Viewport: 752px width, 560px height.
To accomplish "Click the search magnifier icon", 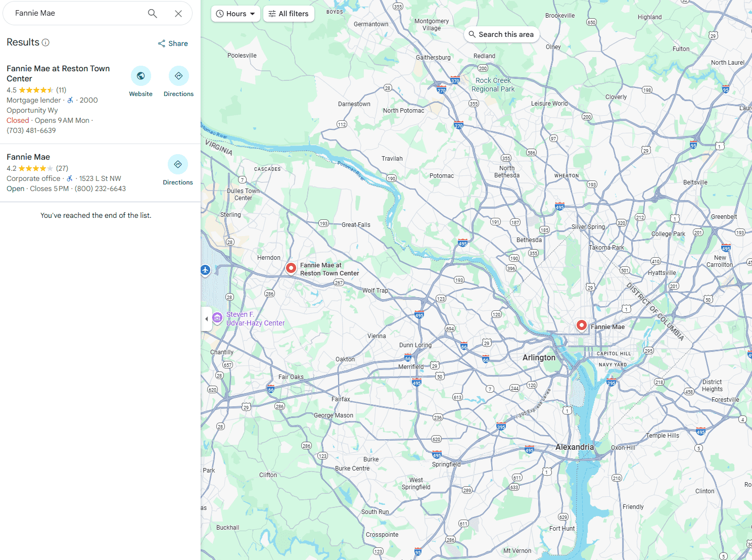I will [152, 14].
